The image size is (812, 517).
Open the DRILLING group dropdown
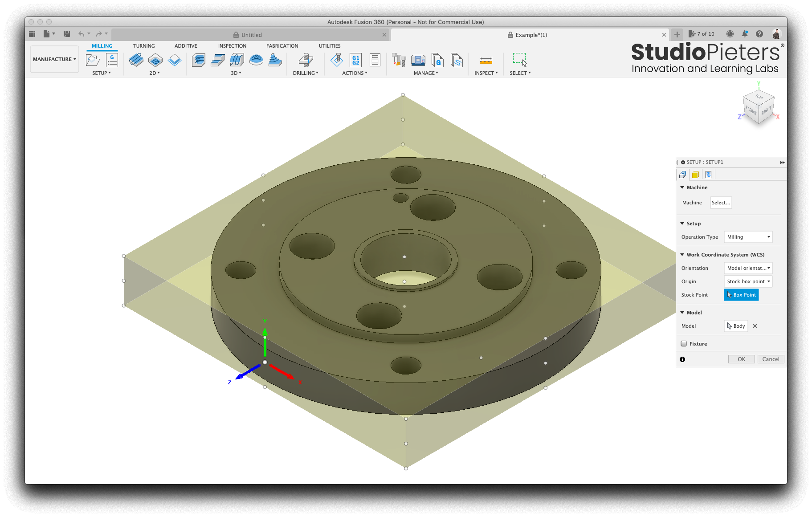coord(306,73)
